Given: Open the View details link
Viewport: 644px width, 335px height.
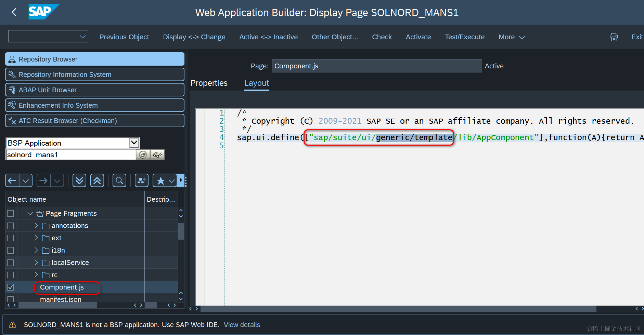Looking at the screenshot, I should [242, 325].
